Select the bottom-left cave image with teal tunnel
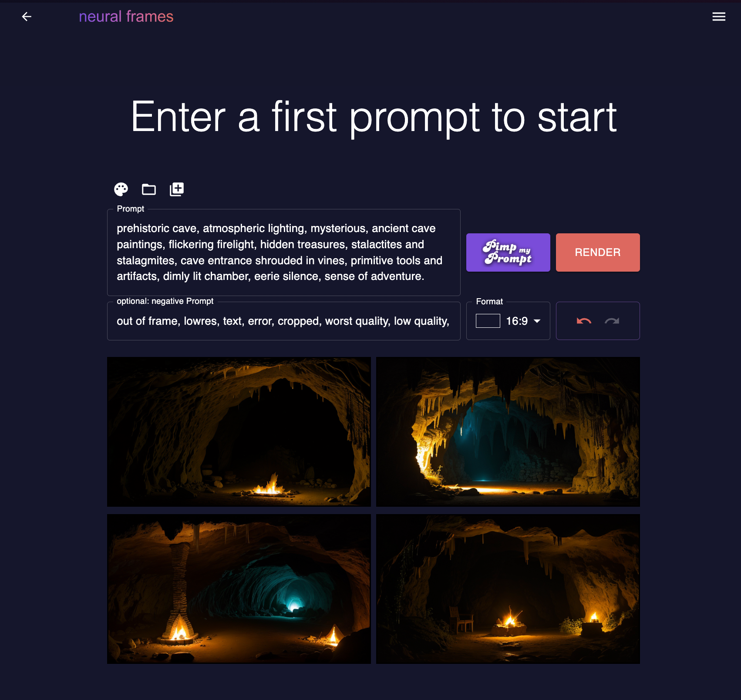This screenshot has width=741, height=700. [x=239, y=589]
